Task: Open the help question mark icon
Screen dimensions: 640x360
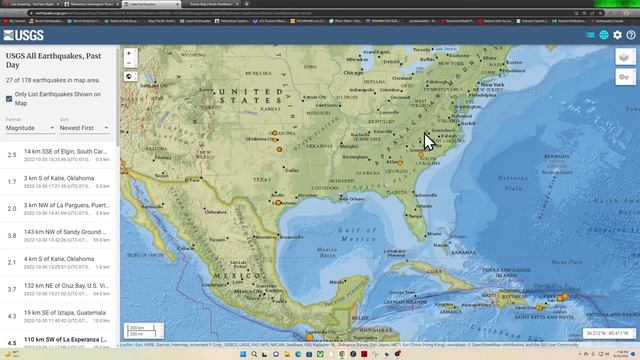Action: pyautogui.click(x=631, y=35)
